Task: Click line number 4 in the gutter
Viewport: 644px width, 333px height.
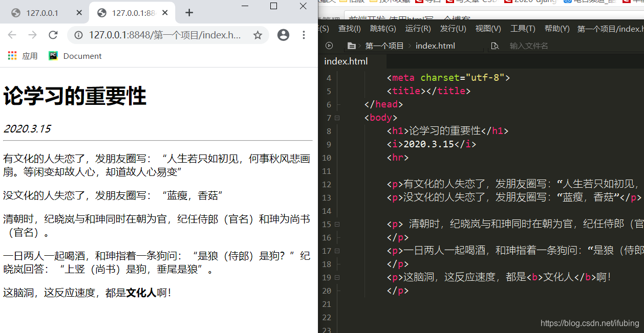Action: pyautogui.click(x=329, y=78)
